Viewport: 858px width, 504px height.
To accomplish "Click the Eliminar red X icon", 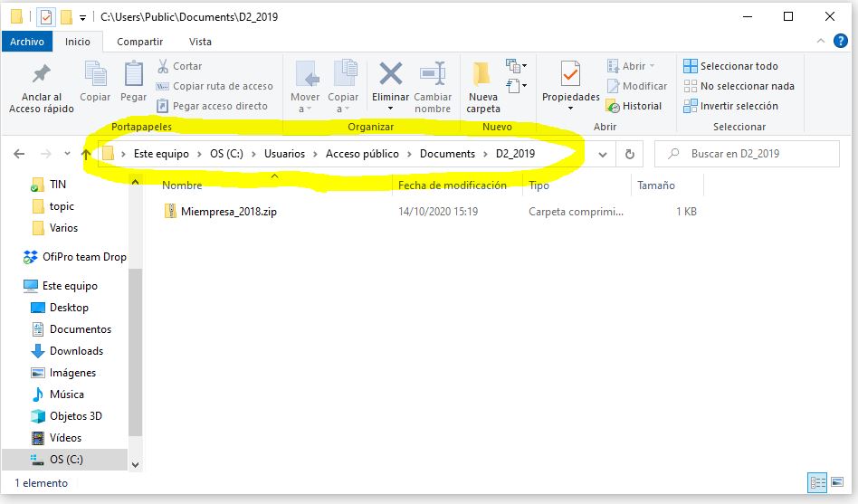I will tap(390, 74).
